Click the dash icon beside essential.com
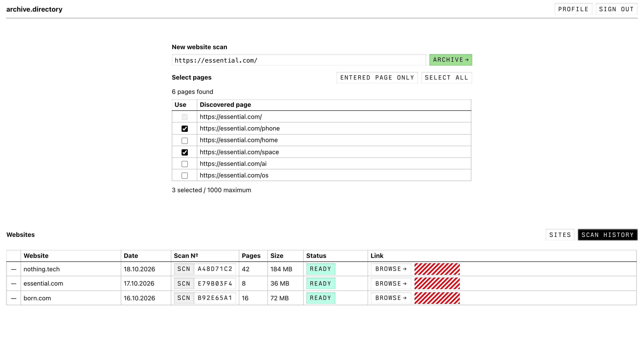Viewport: 644px width, 362px height. tap(14, 284)
